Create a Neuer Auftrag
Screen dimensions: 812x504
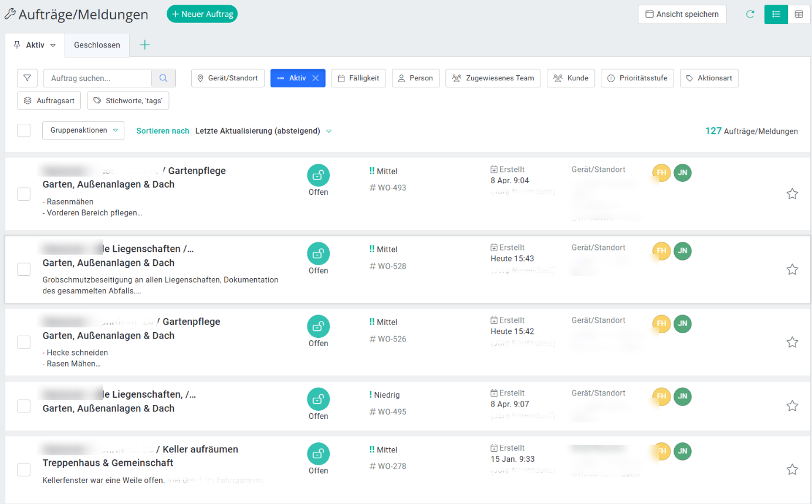click(x=202, y=14)
